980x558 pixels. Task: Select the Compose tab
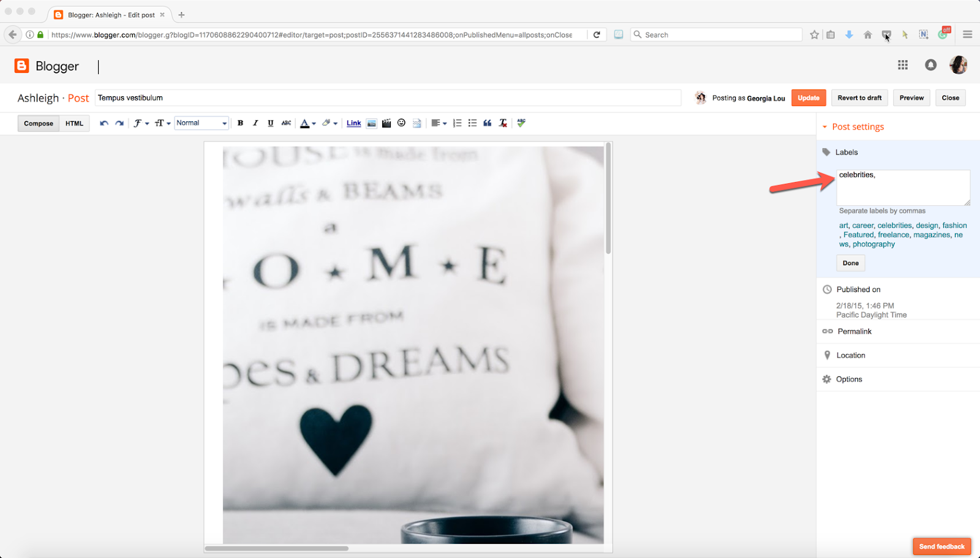pyautogui.click(x=38, y=123)
